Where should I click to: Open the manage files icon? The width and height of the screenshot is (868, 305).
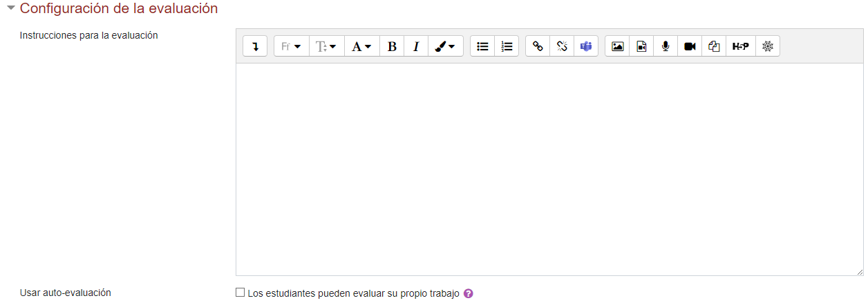click(x=714, y=46)
